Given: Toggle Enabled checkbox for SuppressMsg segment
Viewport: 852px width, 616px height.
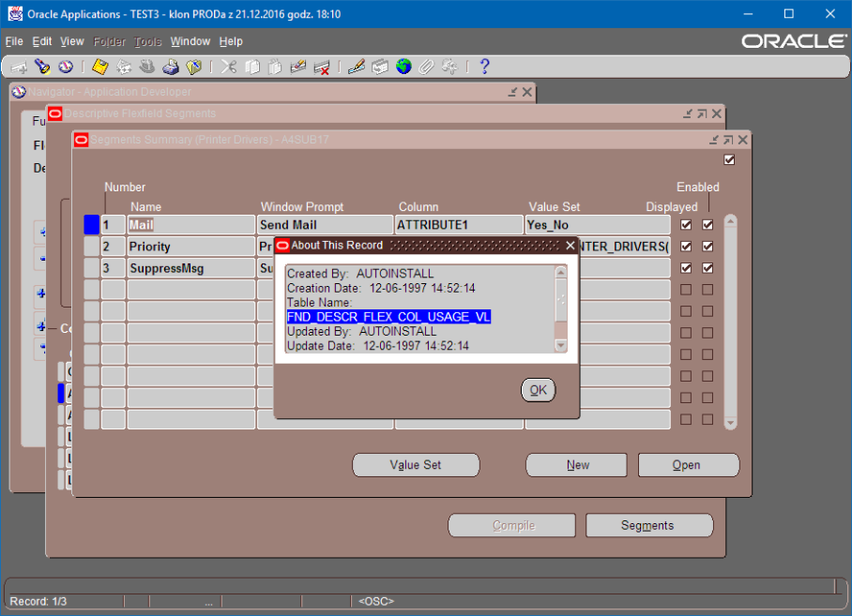Looking at the screenshot, I should [707, 268].
